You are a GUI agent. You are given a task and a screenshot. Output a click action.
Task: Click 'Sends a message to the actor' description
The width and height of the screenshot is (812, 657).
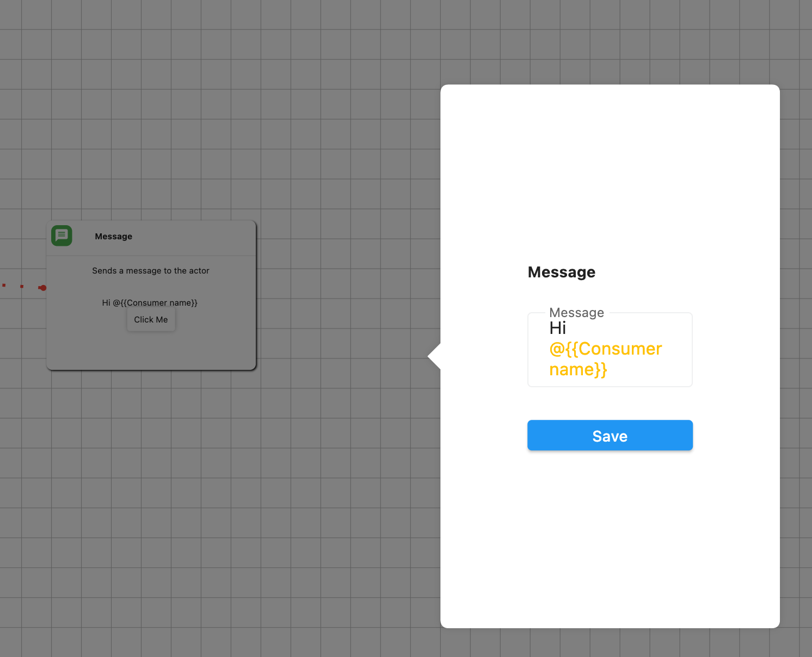click(150, 271)
